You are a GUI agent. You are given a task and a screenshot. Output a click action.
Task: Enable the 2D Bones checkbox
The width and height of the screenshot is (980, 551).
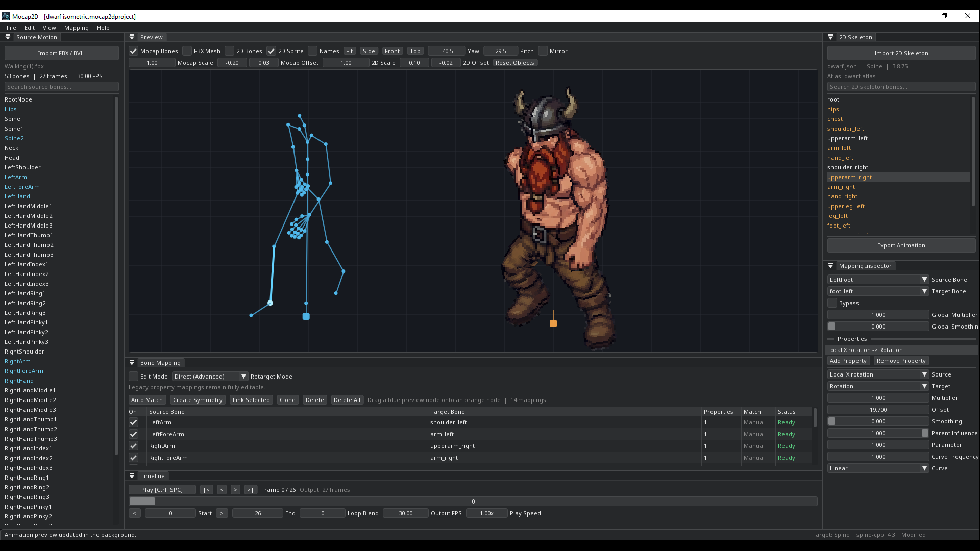pyautogui.click(x=230, y=51)
